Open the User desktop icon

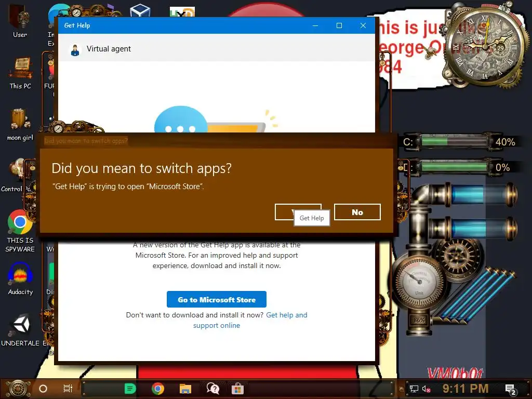pyautogui.click(x=20, y=20)
